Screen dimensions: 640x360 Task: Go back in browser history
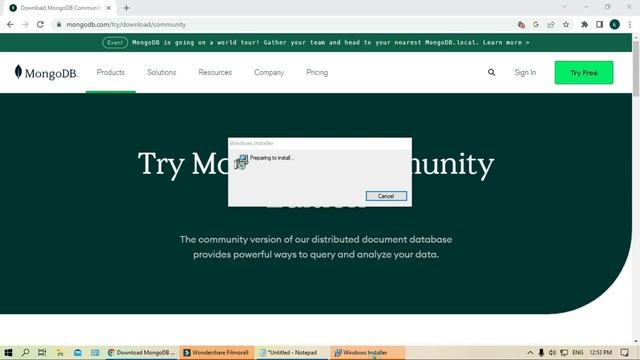point(10,24)
